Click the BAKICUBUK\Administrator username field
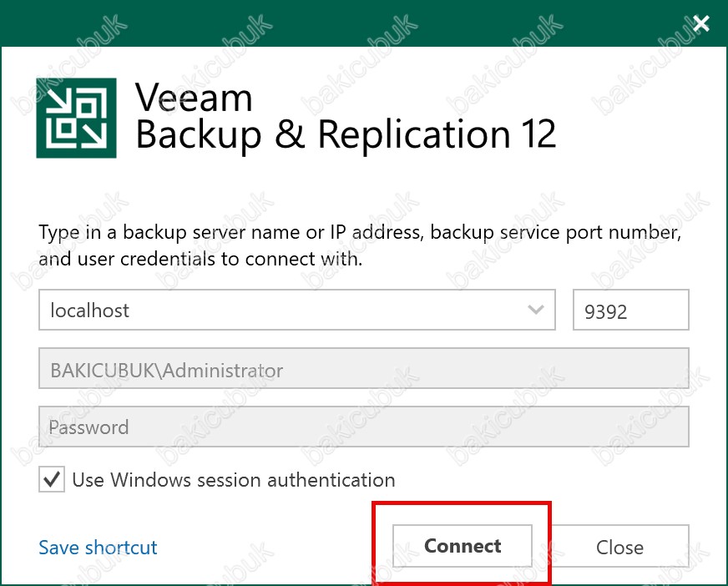Screen dimensions: 728x586 click(363, 370)
